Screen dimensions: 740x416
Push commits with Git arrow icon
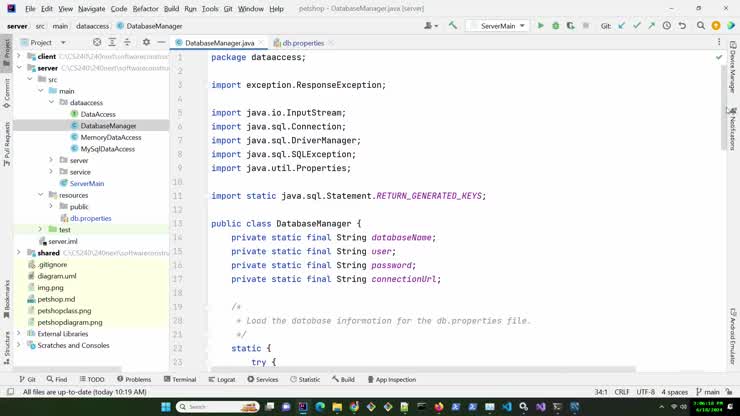(651, 26)
